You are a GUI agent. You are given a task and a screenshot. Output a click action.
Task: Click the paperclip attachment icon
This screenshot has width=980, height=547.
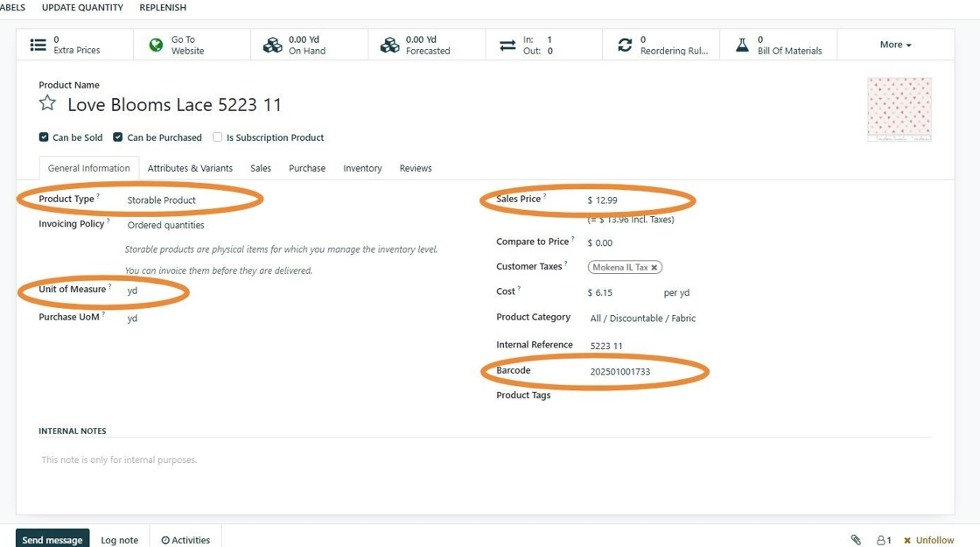[x=856, y=539]
